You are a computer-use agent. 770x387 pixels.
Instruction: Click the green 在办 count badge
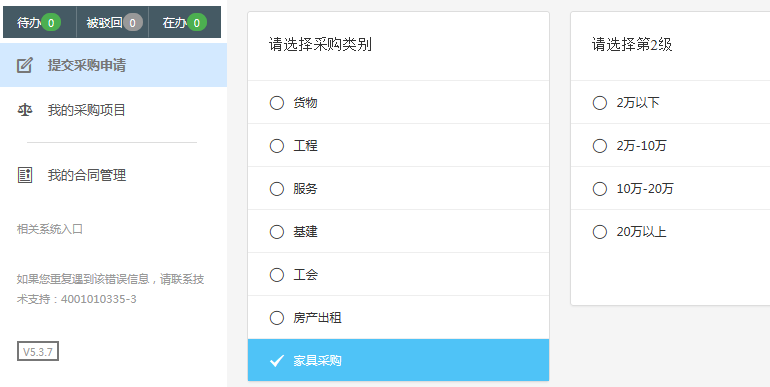pyautogui.click(x=197, y=23)
